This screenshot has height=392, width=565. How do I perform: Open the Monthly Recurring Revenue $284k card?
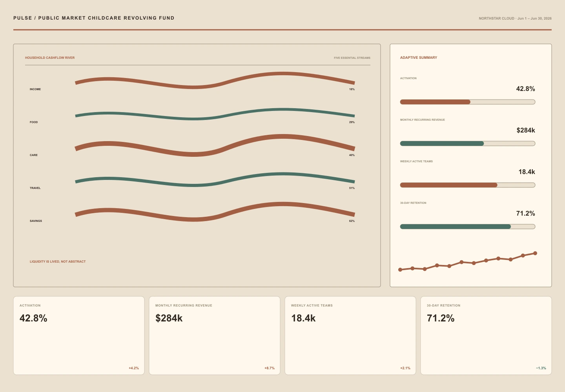pyautogui.click(x=215, y=336)
